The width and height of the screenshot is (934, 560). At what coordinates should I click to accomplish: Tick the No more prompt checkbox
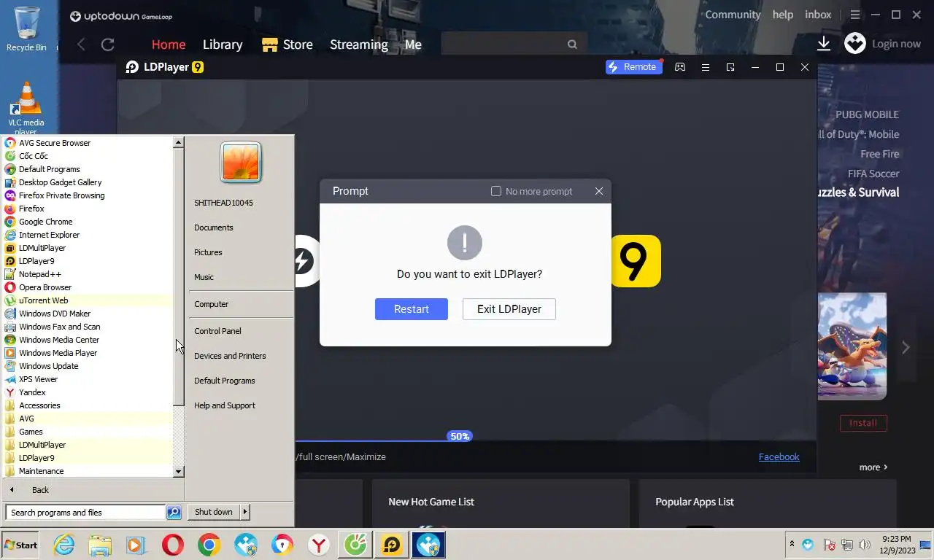pos(496,191)
